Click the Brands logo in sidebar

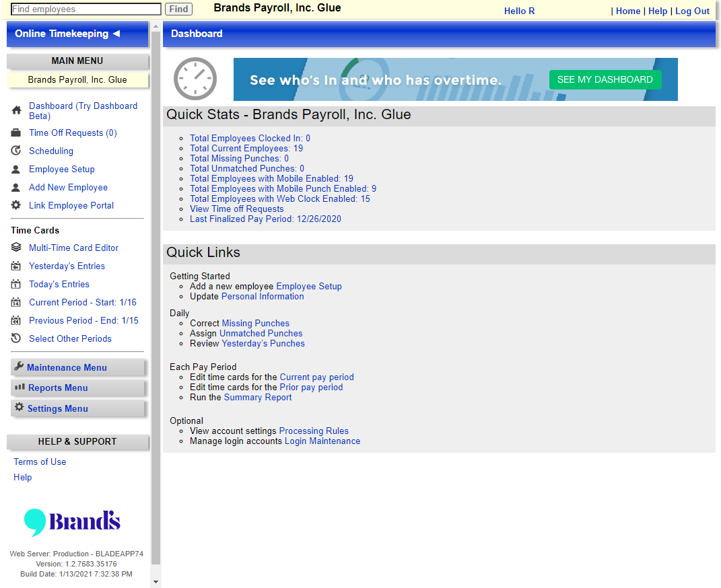(72, 522)
